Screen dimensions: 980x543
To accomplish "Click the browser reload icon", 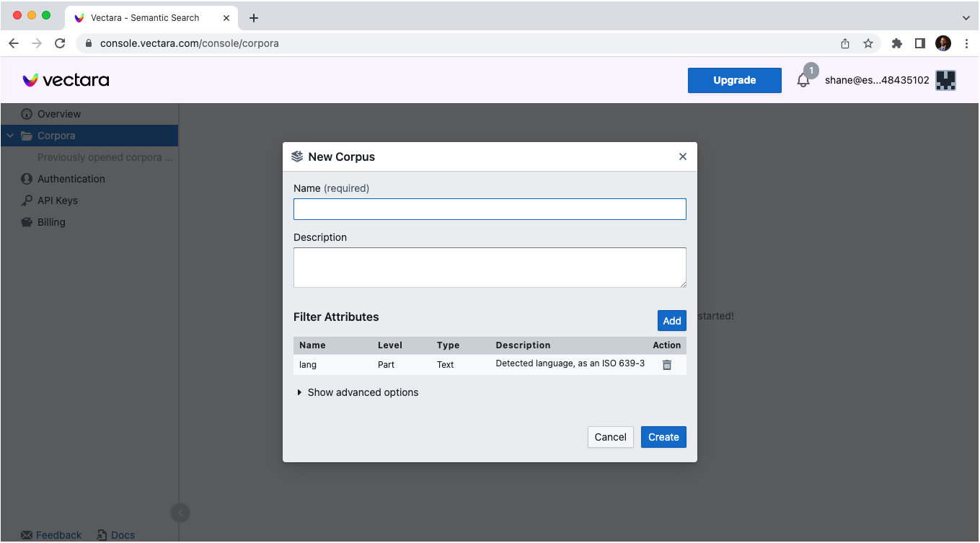I will [60, 43].
